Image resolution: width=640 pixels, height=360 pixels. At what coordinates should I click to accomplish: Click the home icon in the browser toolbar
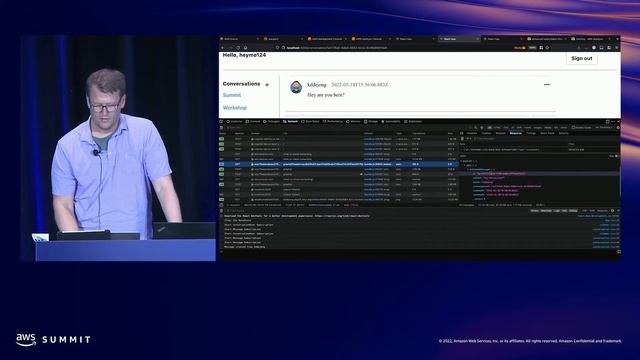pos(245,48)
